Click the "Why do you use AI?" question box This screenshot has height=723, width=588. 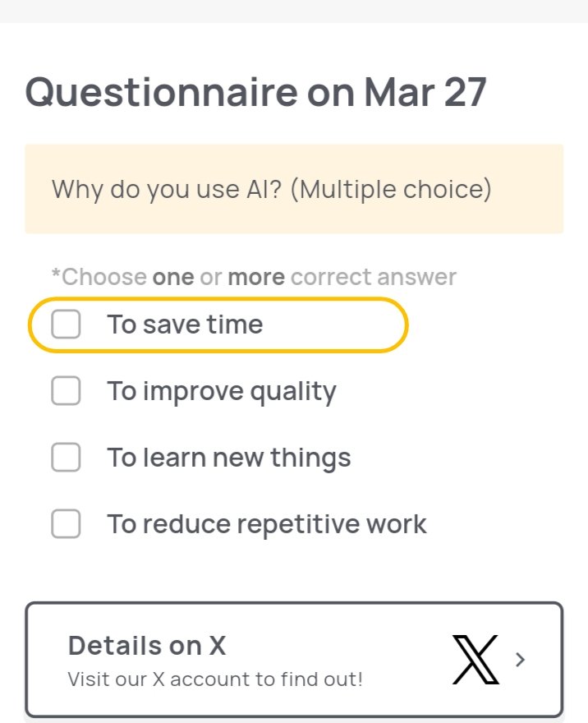tap(294, 189)
